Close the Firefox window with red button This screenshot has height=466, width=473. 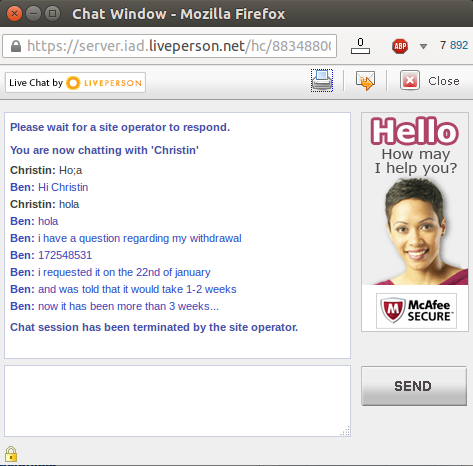14,14
